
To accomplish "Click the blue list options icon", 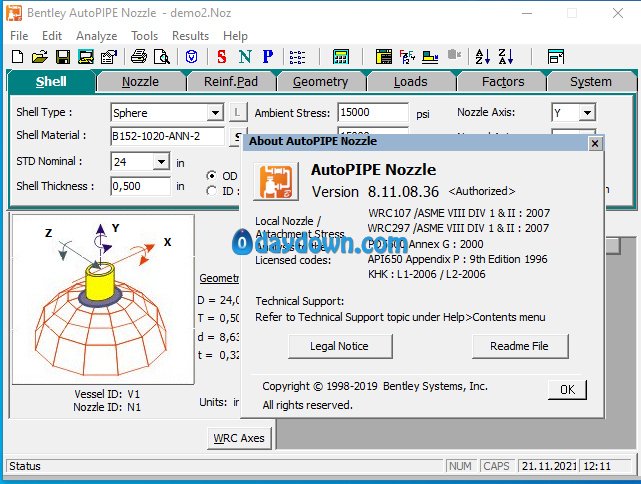I will click(x=297, y=57).
